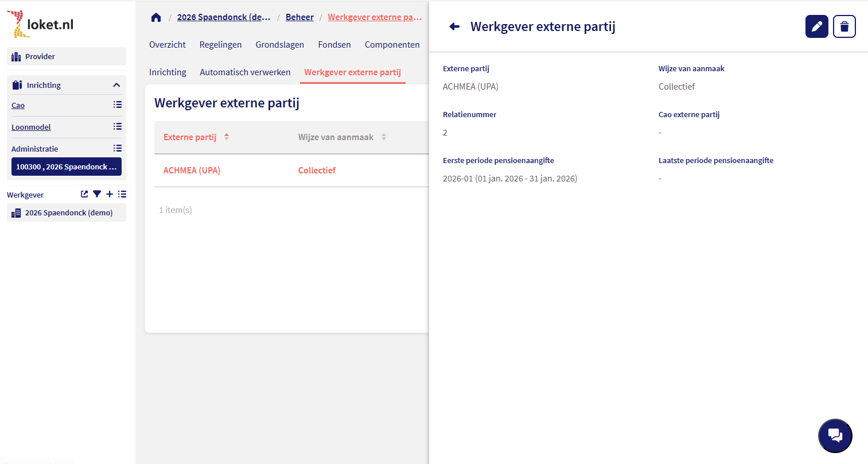
Task: Click the trash delete icon button
Action: pos(844,26)
